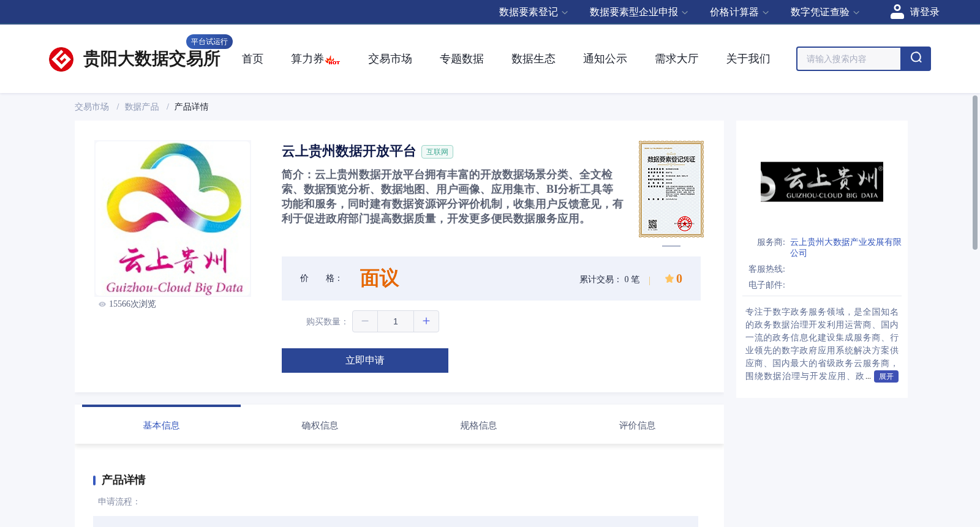Click the 云上贵州 product image
This screenshot has height=527, width=980.
(x=173, y=219)
